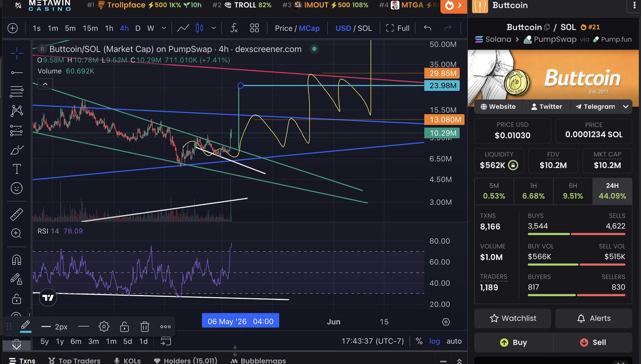Viewport: 641px width, 364px height.
Task: Expand chart style dropdown arrow
Action: click(214, 28)
